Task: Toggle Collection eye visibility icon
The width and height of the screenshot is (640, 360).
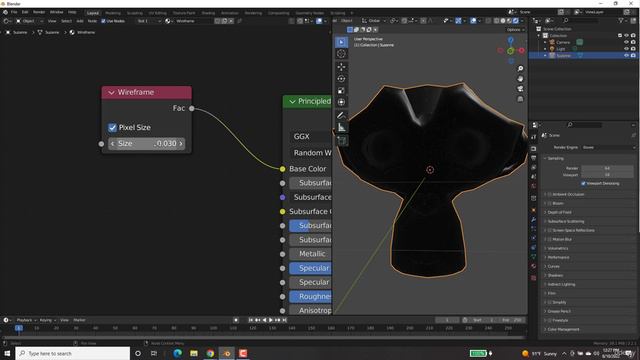Action: (x=627, y=36)
